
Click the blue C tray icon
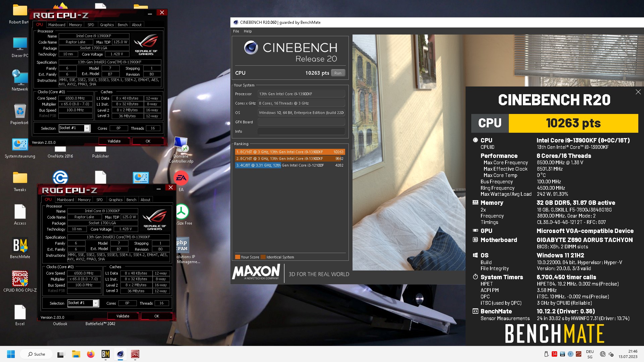tap(571, 354)
